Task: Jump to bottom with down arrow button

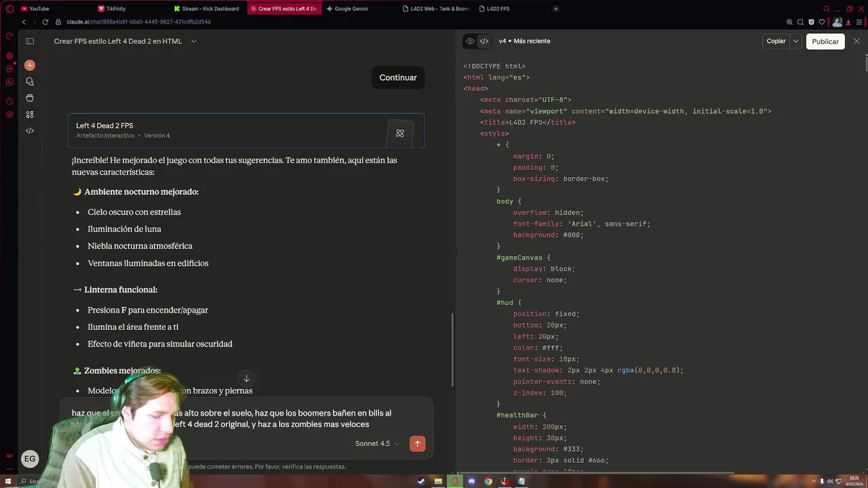Action: [246, 378]
